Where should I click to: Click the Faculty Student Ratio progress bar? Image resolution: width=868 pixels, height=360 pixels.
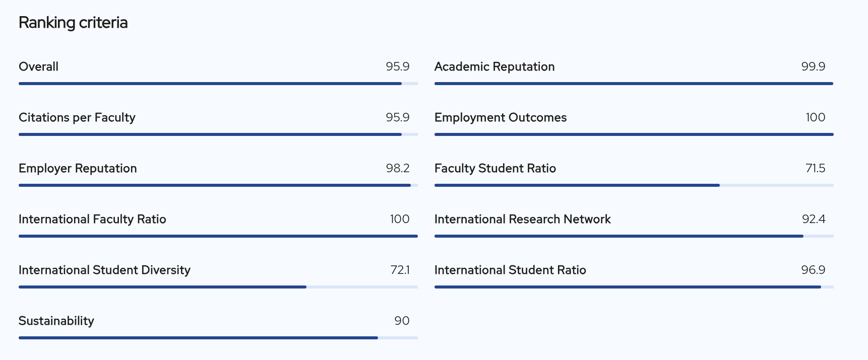(x=634, y=185)
